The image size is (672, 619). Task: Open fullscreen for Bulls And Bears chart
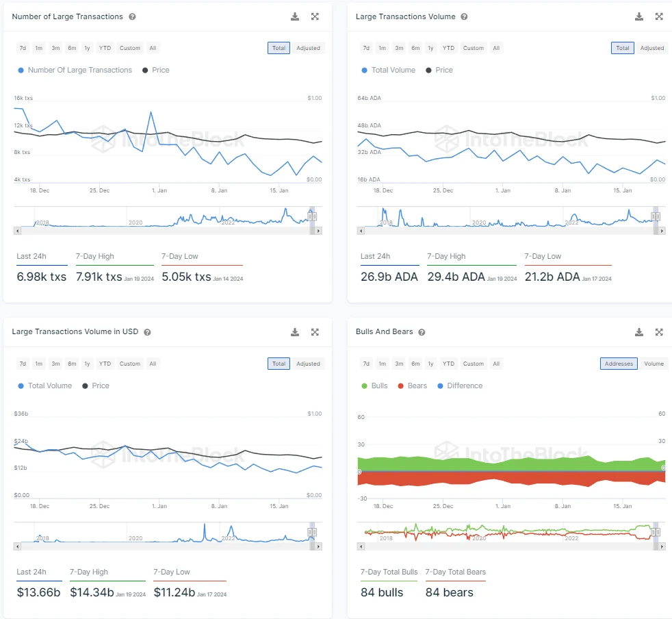pos(659,332)
